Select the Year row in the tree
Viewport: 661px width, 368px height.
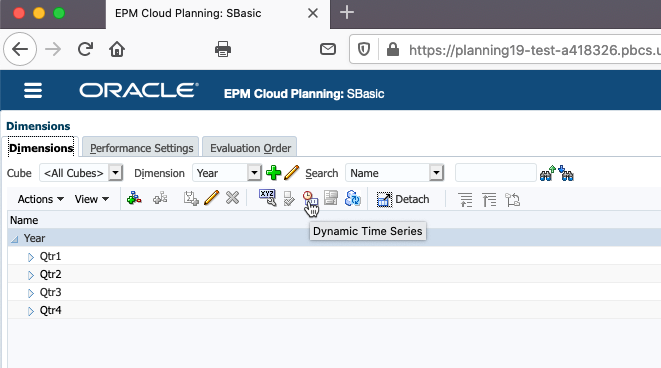pos(334,238)
